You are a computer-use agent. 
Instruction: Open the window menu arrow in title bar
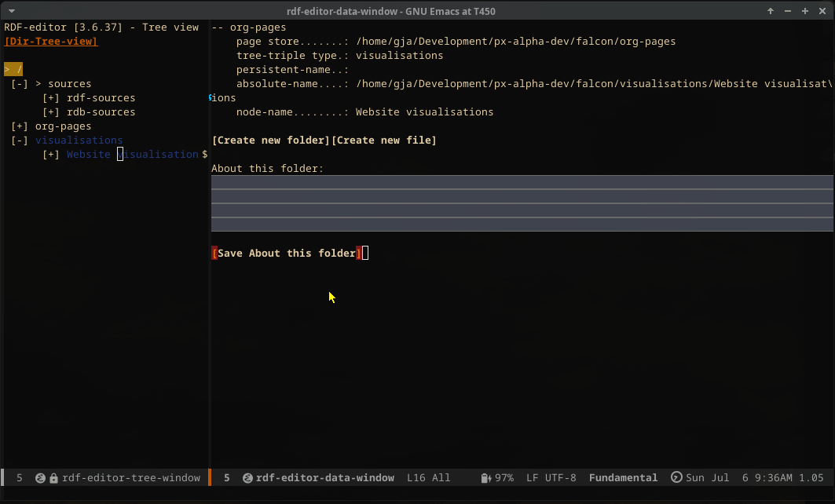pyautogui.click(x=10, y=11)
